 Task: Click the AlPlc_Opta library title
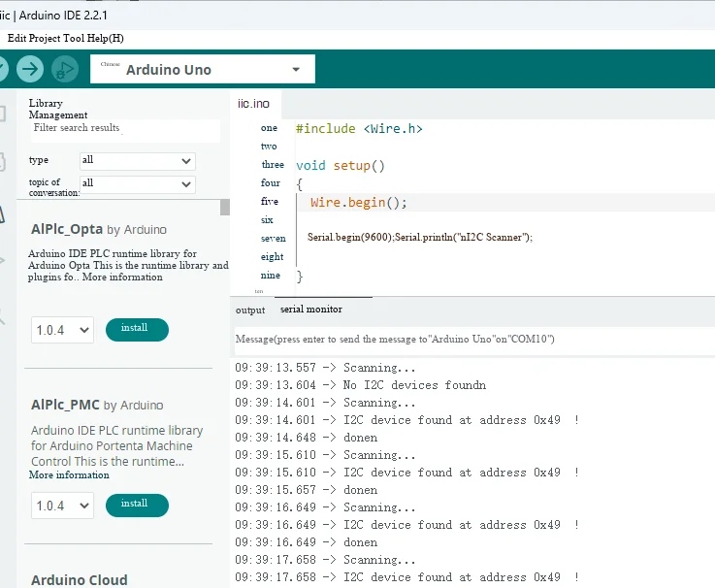tap(67, 229)
